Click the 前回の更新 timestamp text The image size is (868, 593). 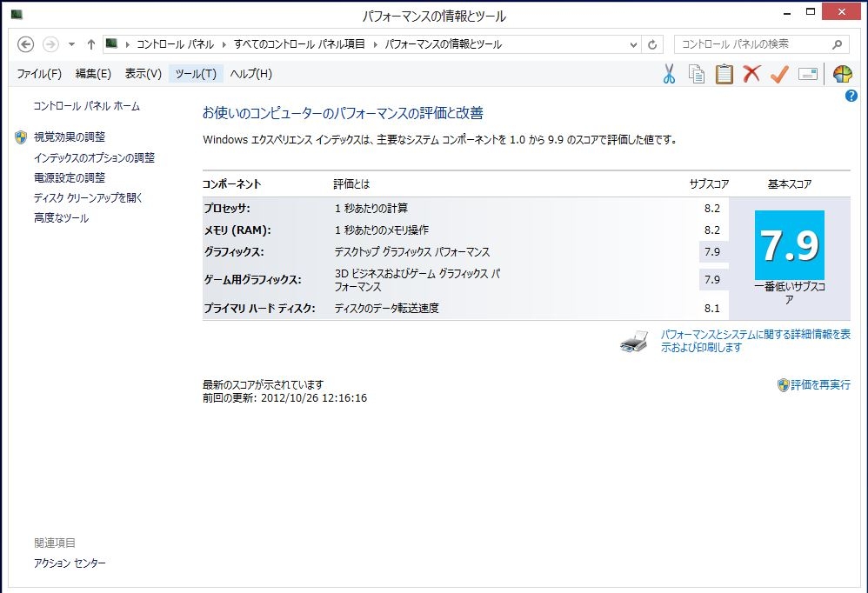(284, 398)
